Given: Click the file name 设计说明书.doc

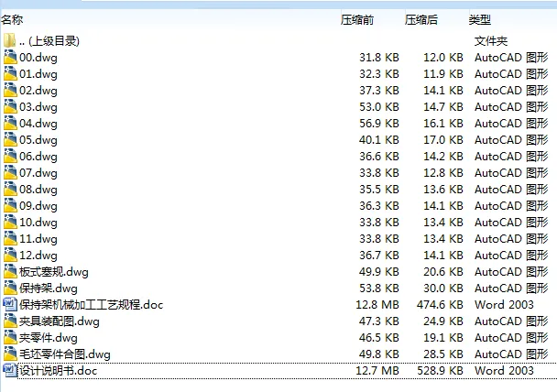Looking at the screenshot, I should tap(59, 371).
